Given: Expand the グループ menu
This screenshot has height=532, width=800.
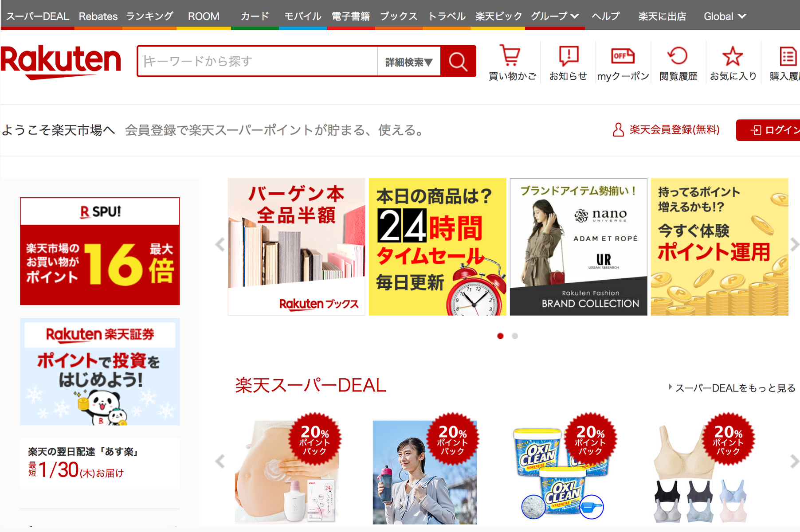Looking at the screenshot, I should click(x=555, y=16).
